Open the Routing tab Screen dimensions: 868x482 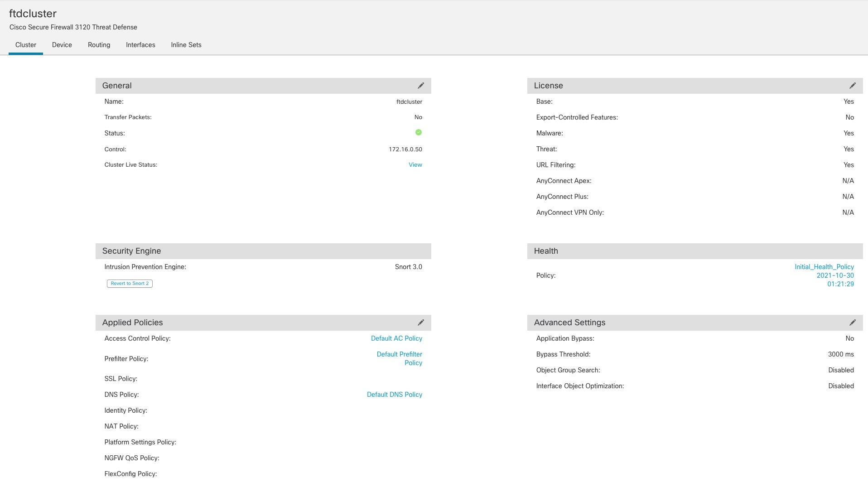tap(99, 45)
